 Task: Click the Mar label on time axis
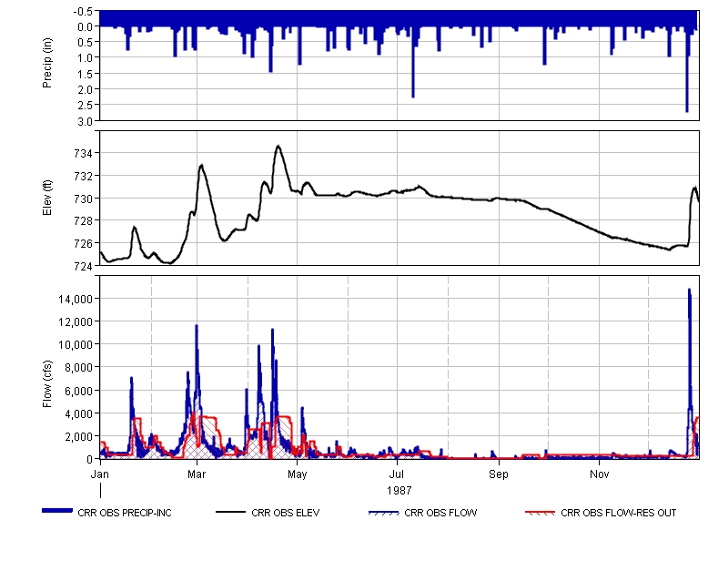point(197,474)
